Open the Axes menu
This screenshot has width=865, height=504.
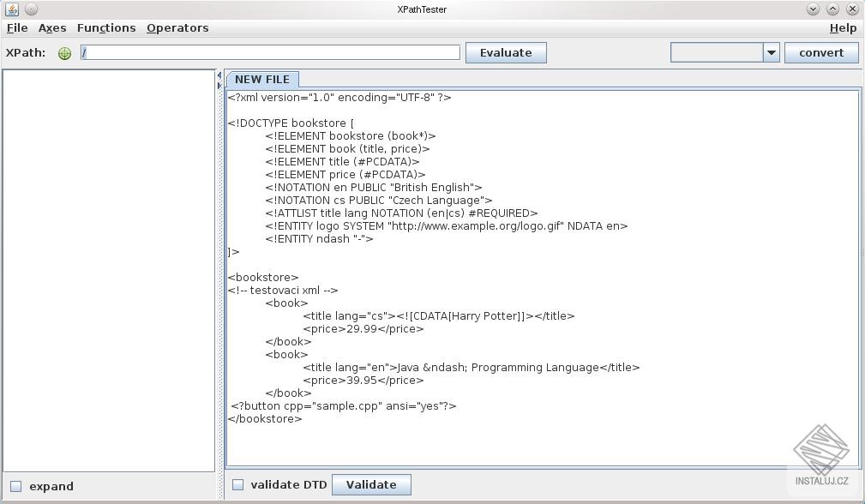point(52,28)
